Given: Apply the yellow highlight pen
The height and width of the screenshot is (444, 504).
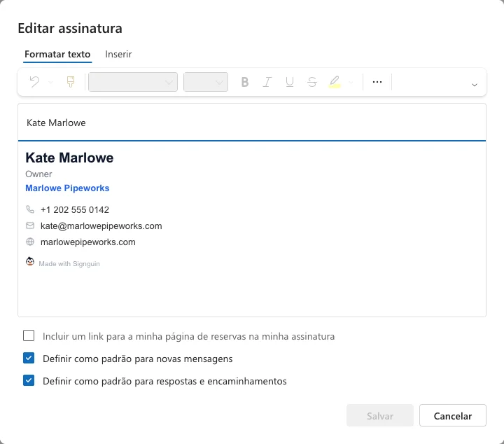Looking at the screenshot, I should click(335, 82).
